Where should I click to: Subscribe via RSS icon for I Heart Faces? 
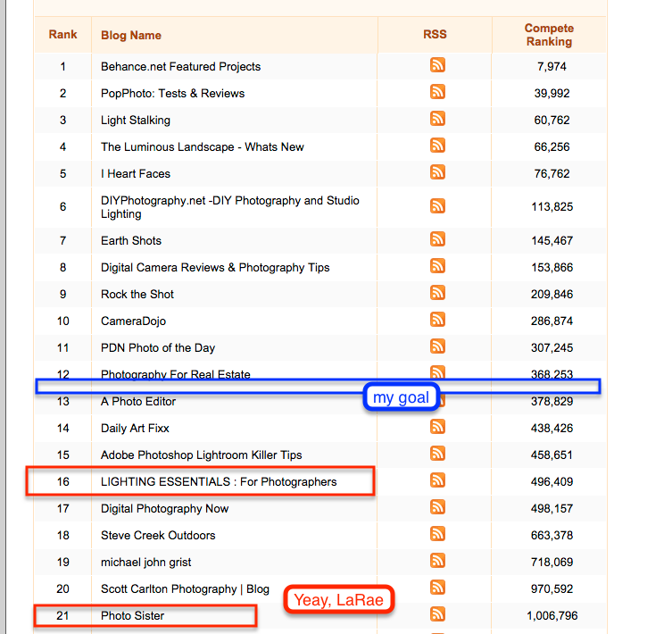tap(437, 172)
